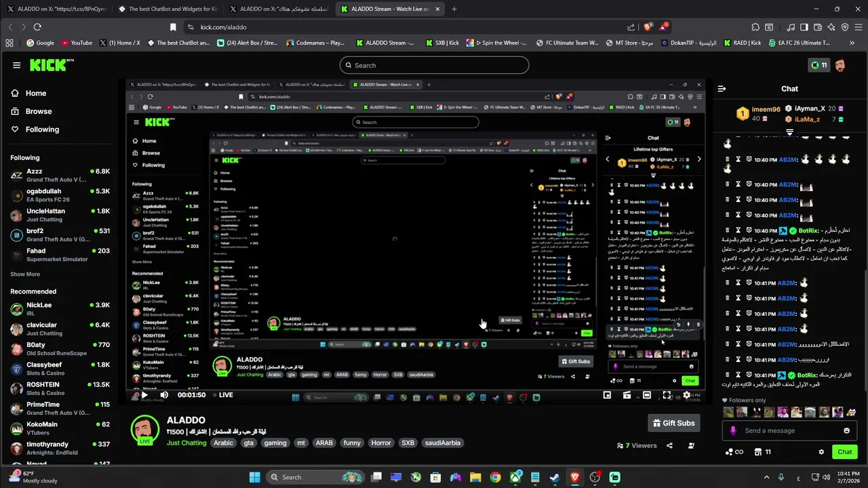Click the green Chat send button

pos(845,452)
